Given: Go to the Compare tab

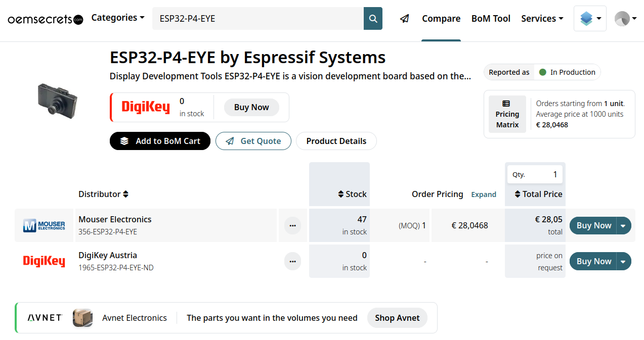Looking at the screenshot, I should click(x=441, y=19).
